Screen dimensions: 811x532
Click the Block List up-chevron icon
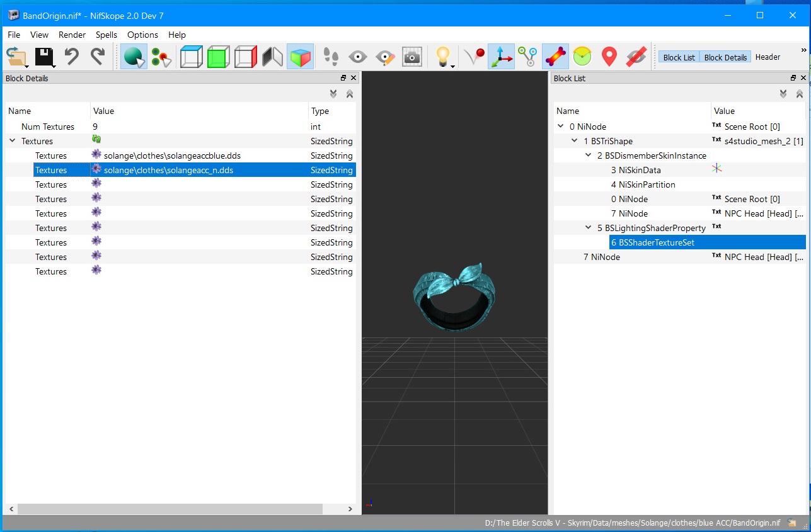[x=800, y=94]
